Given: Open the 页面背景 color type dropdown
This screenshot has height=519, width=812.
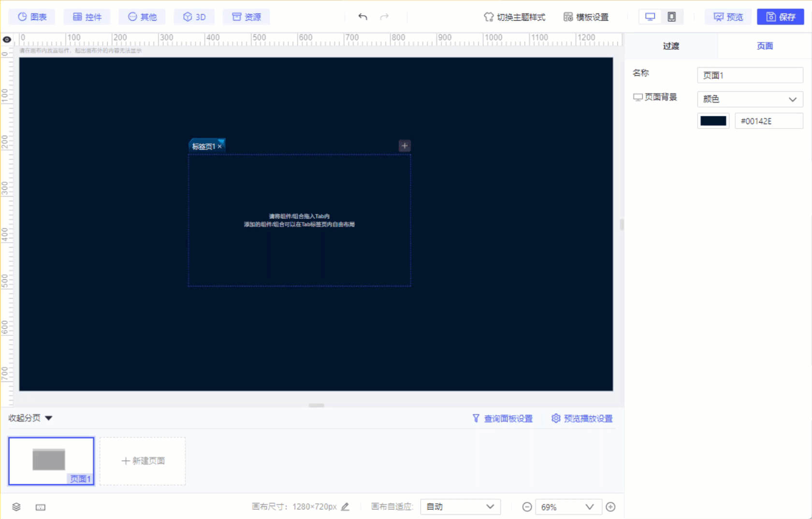Looking at the screenshot, I should click(750, 99).
